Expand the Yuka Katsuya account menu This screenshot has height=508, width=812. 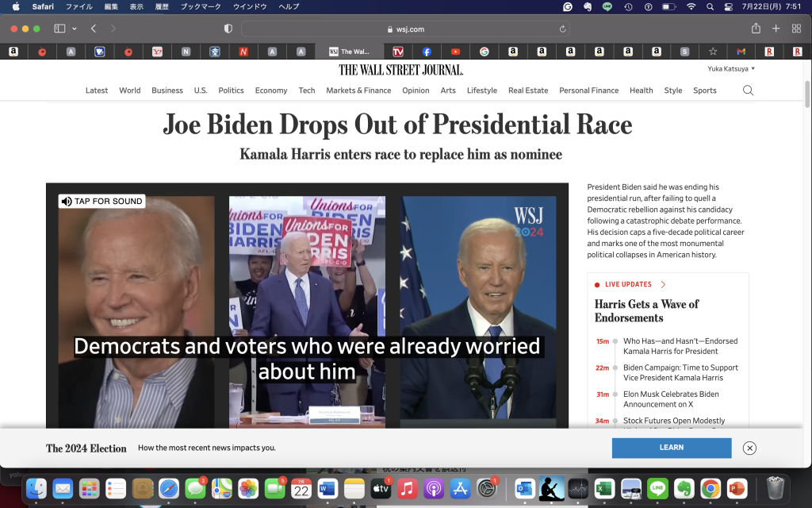[731, 69]
